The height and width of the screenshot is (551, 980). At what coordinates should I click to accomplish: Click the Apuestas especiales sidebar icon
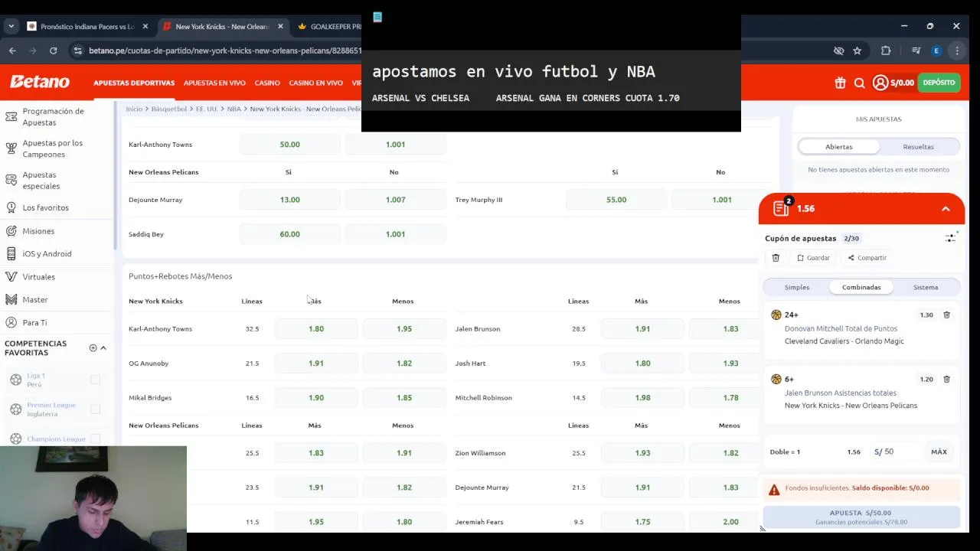(x=11, y=181)
